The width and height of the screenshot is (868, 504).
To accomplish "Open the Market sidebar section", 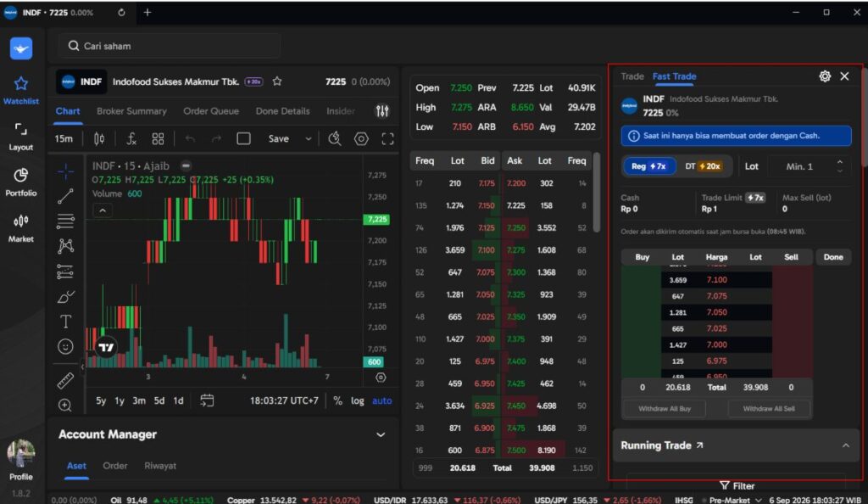I will (21, 229).
